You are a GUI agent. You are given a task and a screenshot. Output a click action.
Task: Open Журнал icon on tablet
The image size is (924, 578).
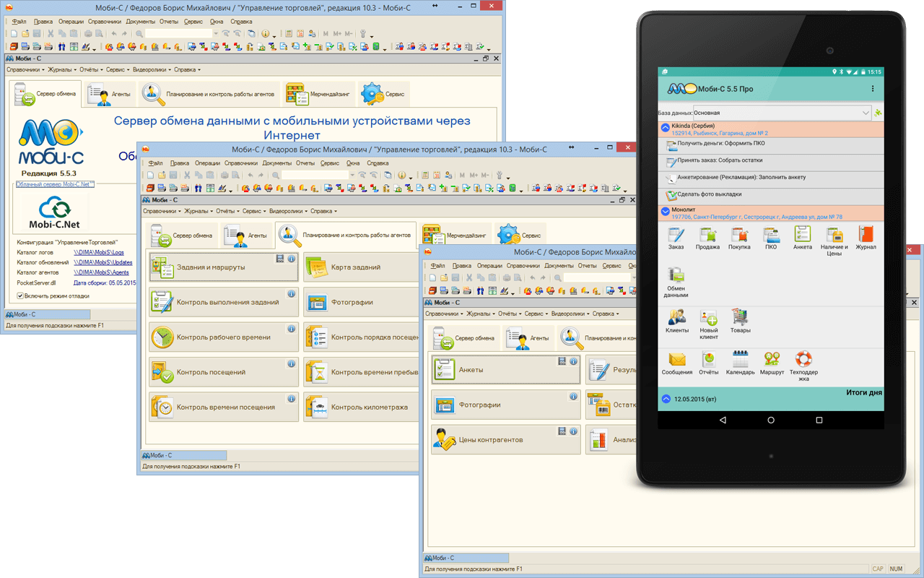pos(866,239)
